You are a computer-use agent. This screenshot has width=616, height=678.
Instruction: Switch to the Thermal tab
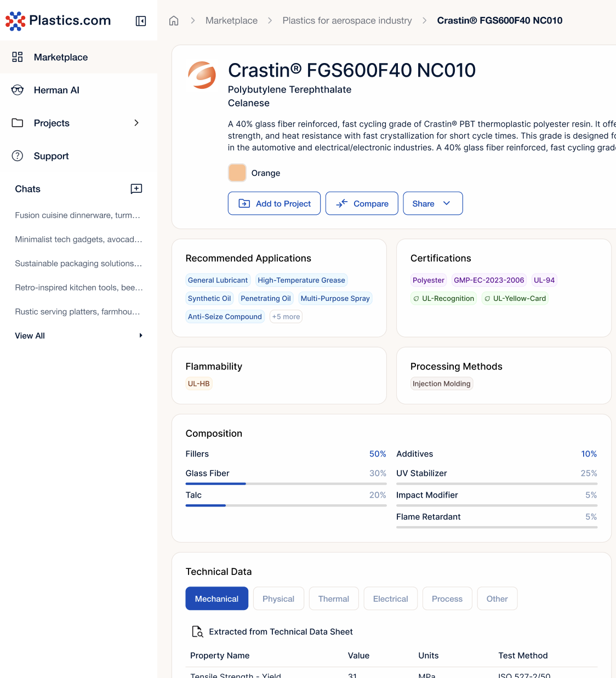coord(334,599)
